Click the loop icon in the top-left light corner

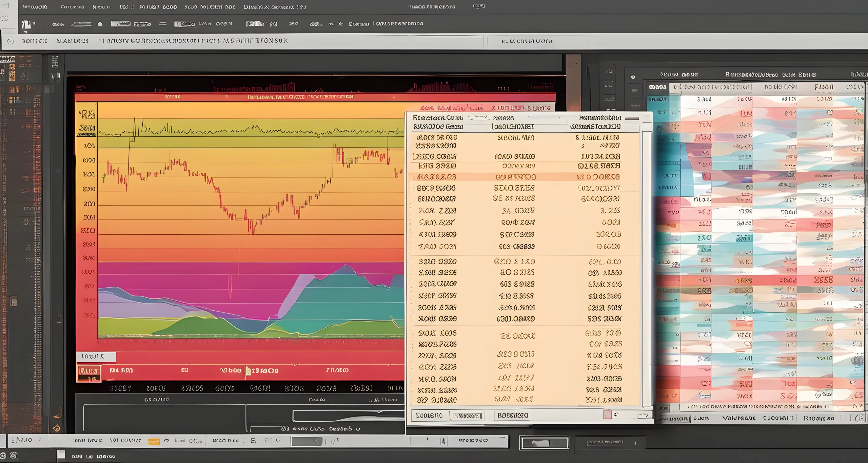point(5,18)
